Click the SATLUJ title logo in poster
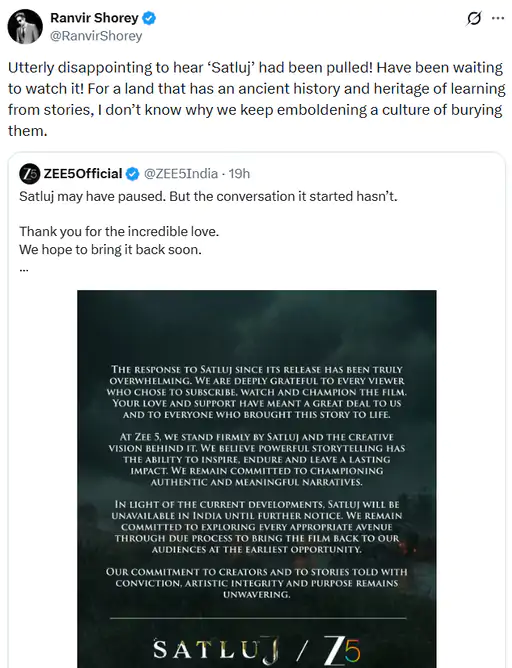Screen dimensions: 512x668 coord(216,651)
